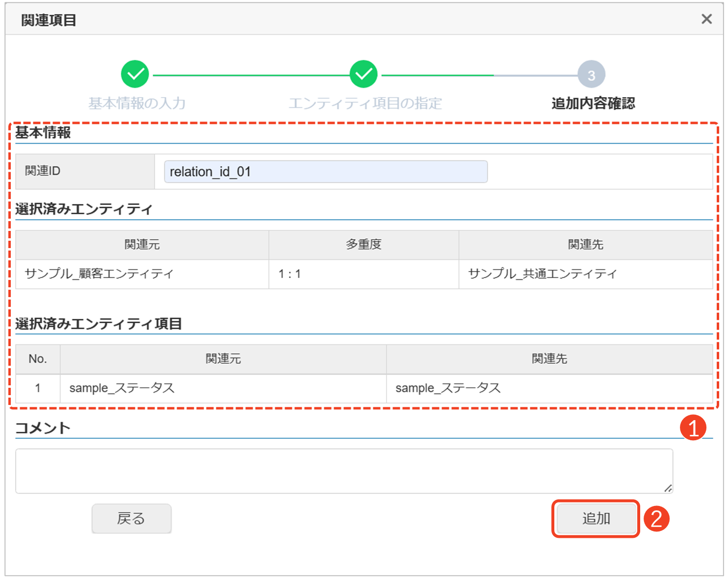Select the エンティティ項目の指定 step label
728x579 pixels.
(365, 103)
